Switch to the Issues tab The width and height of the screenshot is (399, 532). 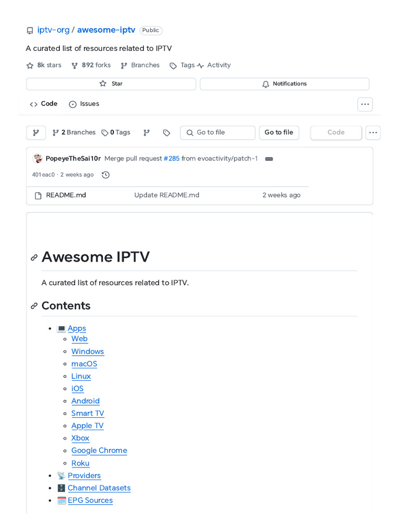(x=84, y=104)
